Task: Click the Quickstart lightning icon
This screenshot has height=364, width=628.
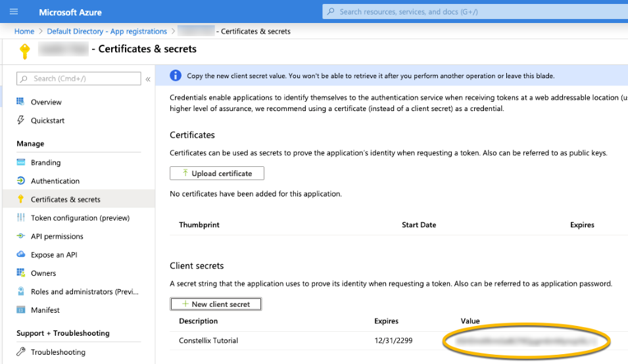Action: coord(20,120)
